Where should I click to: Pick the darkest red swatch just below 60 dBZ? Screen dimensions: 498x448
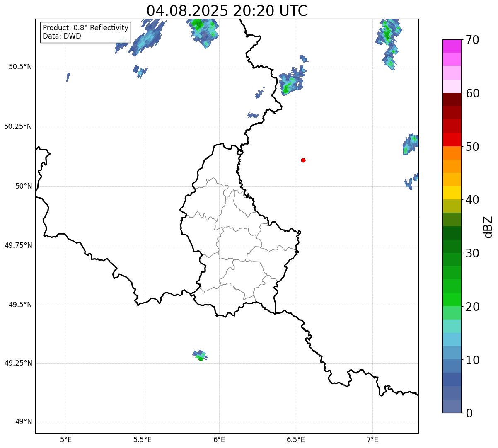[452, 99]
